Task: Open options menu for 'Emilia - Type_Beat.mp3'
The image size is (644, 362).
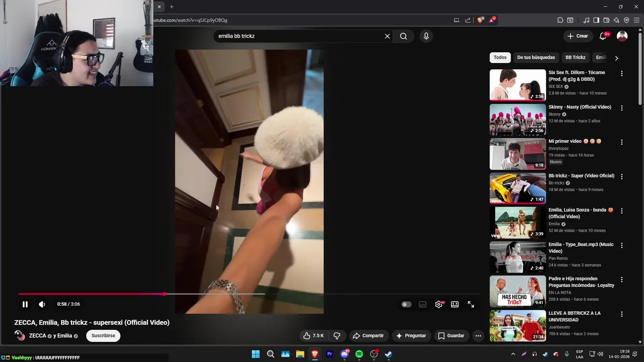Action: pyautogui.click(x=622, y=245)
